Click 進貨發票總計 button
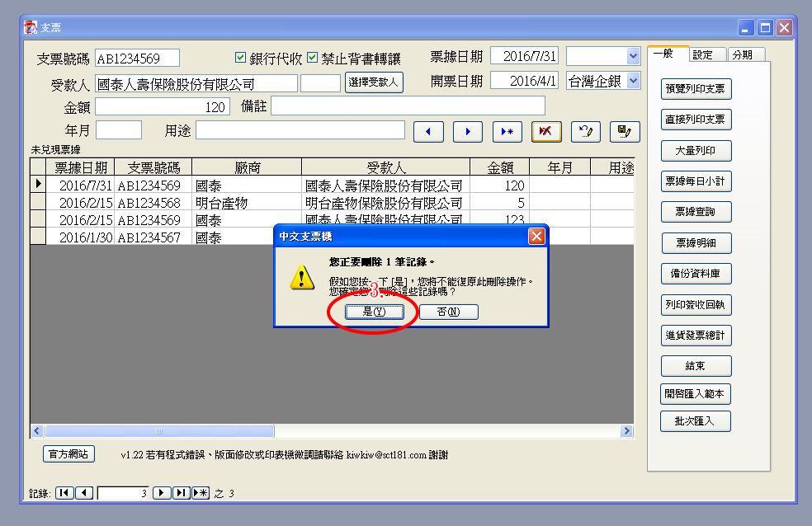The height and width of the screenshot is (526, 812). click(696, 336)
